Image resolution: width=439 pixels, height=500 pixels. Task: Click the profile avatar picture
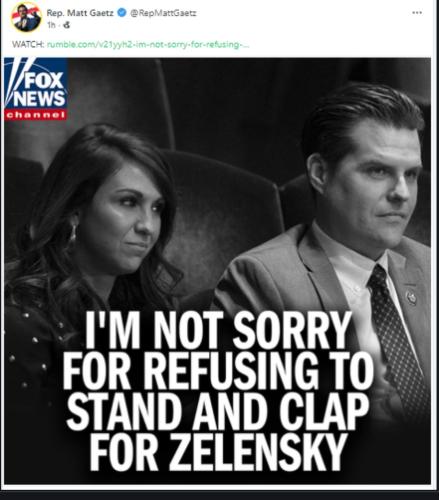pos(26,17)
